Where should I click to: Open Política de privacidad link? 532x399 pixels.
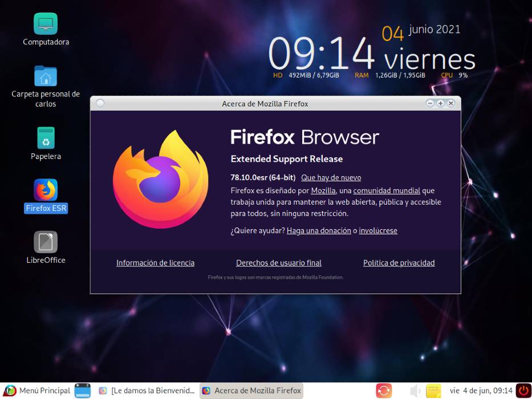(x=399, y=263)
